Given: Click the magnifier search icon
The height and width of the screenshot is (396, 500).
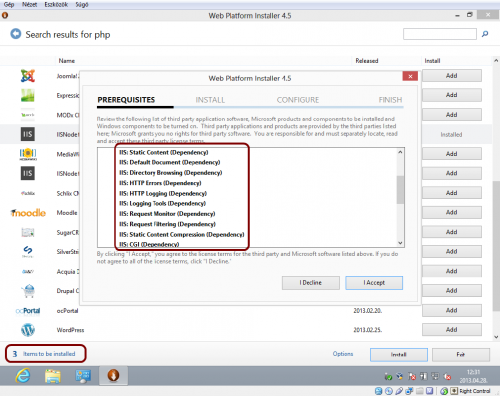Looking at the screenshot, I should click(485, 34).
